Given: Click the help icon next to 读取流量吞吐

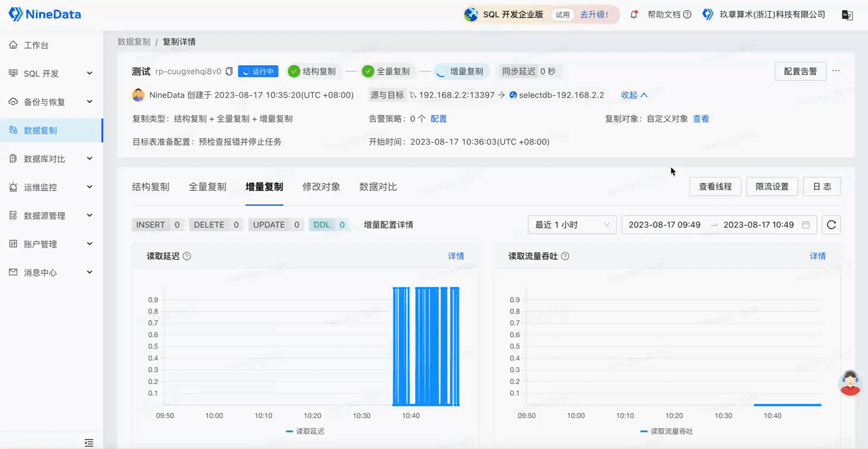Looking at the screenshot, I should pyautogui.click(x=565, y=256).
